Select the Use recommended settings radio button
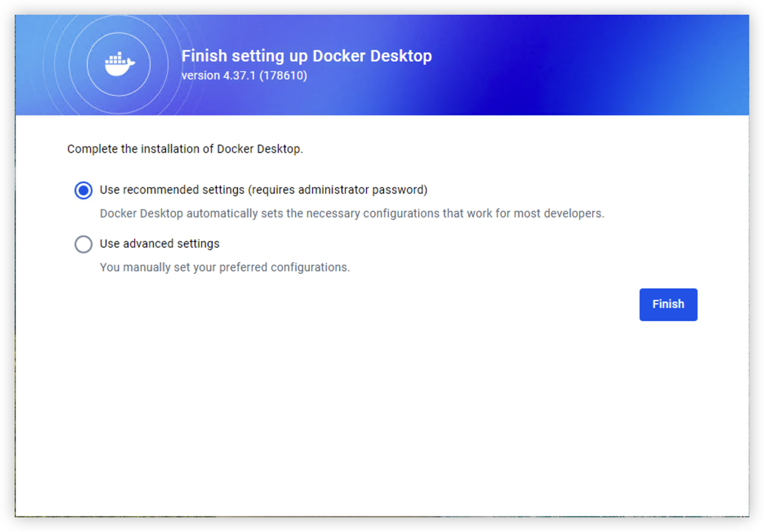The image size is (764, 532). pos(83,190)
